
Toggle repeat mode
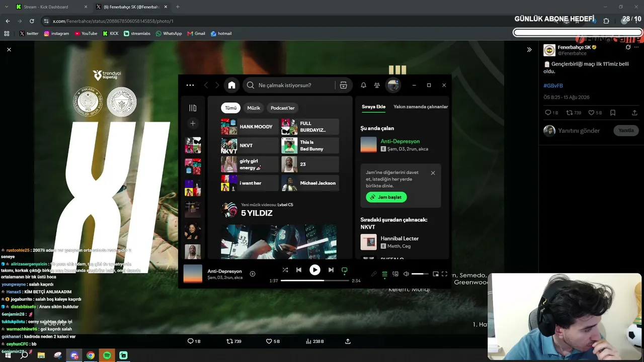345,270
